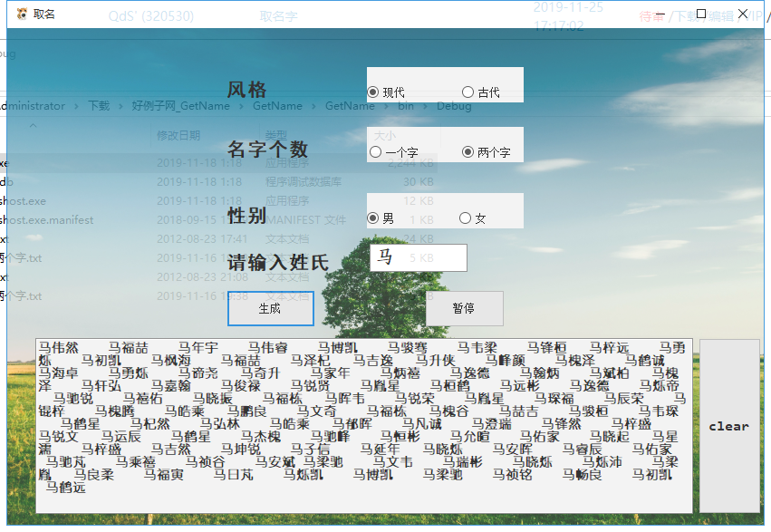The height and width of the screenshot is (532, 771).
Task: Click the name 马伟然 in results
Action: 59,348
